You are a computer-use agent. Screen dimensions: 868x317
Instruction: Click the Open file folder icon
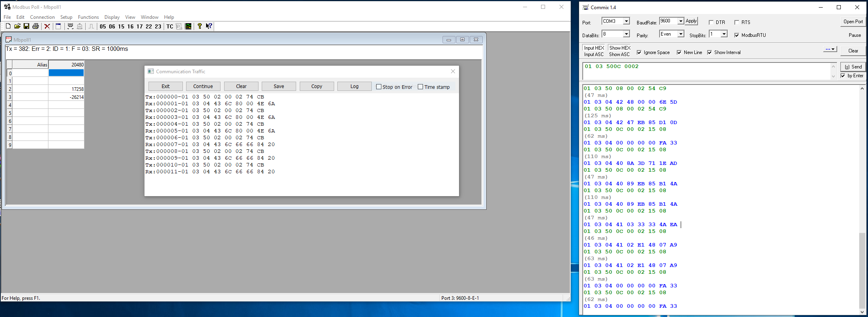tap(17, 26)
